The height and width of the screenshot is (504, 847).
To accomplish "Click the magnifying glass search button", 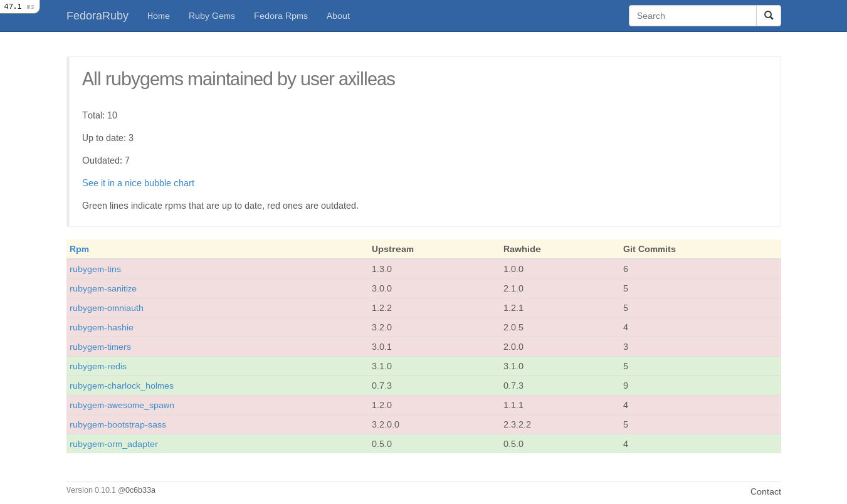I will point(768,16).
